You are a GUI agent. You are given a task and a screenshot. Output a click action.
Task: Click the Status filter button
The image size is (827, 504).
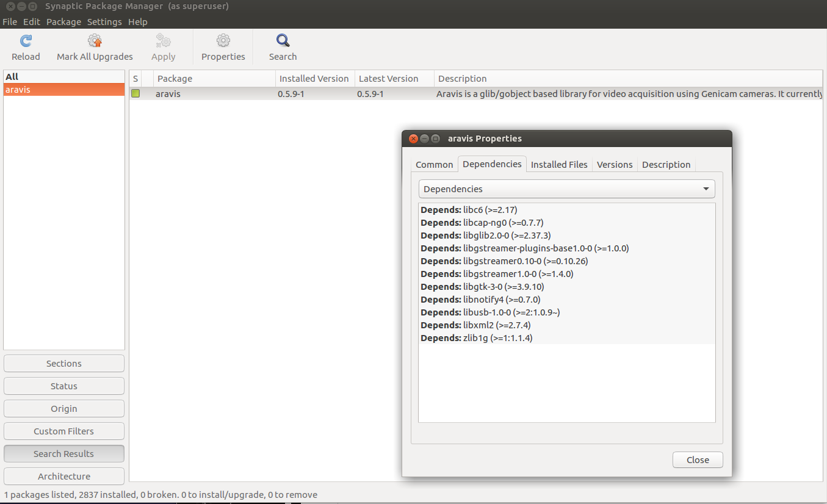(x=64, y=386)
